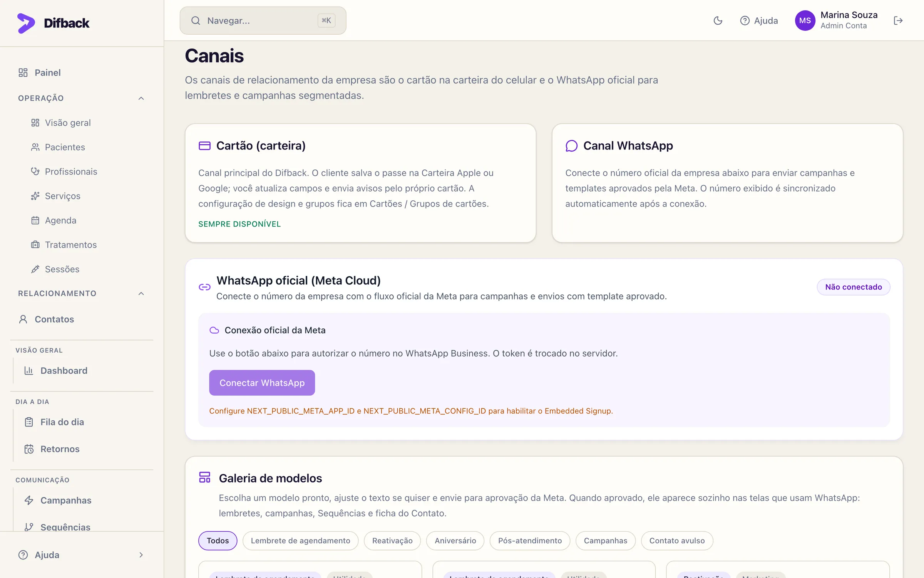924x578 pixels.
Task: Collapse the RELACIONAMENTO section chevron
Action: click(141, 294)
